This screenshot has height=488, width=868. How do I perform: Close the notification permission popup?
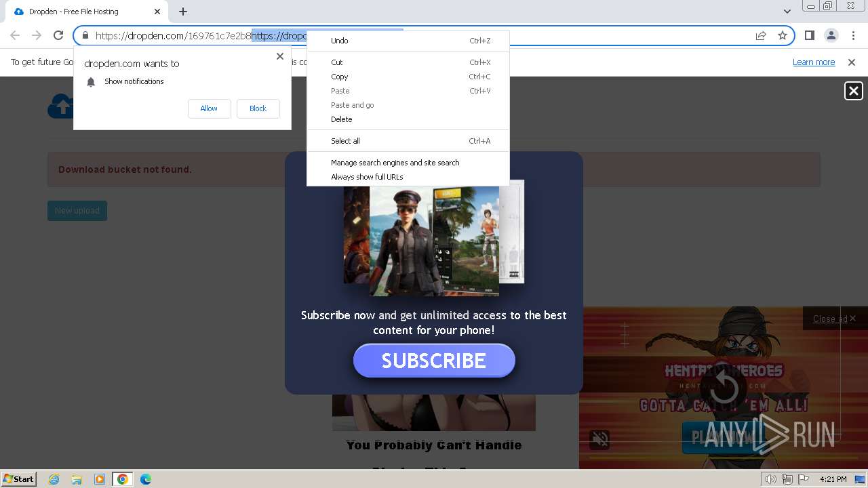pyautogui.click(x=280, y=56)
